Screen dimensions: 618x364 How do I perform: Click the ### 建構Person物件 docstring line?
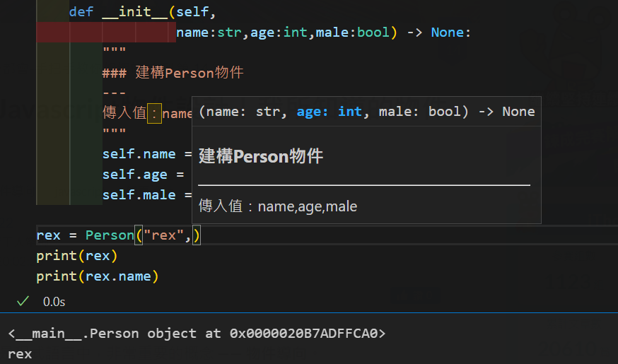point(173,73)
